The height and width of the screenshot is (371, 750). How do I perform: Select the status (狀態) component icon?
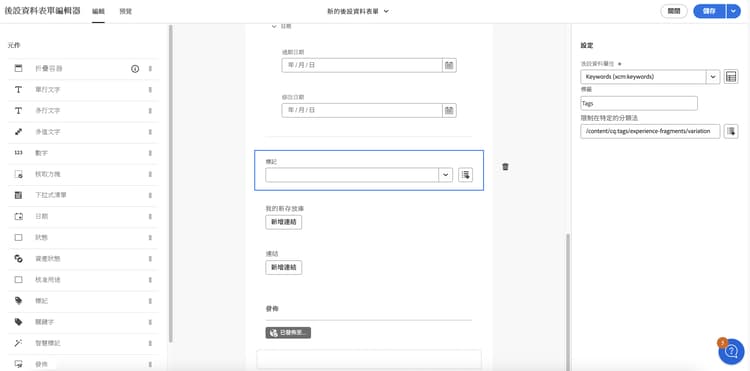point(19,237)
